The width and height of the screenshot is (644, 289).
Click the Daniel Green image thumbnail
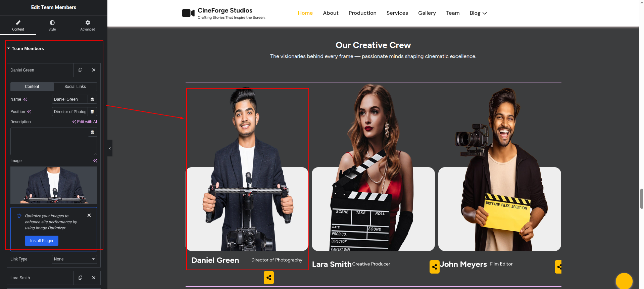(54, 185)
